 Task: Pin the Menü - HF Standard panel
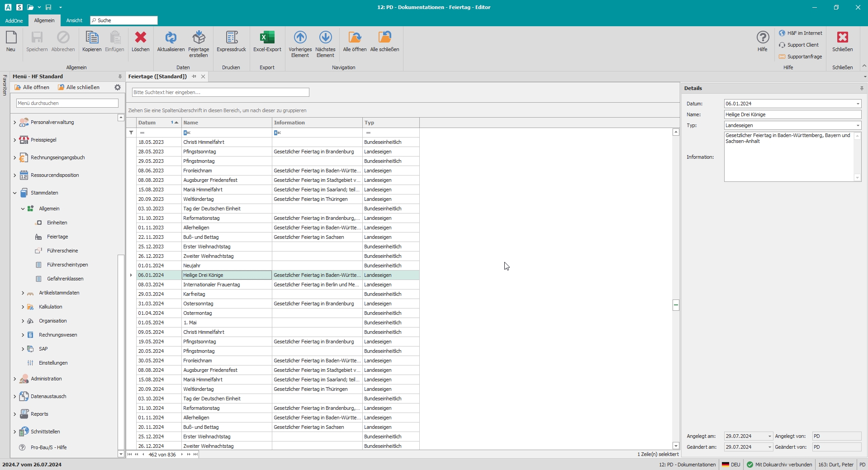tap(120, 76)
